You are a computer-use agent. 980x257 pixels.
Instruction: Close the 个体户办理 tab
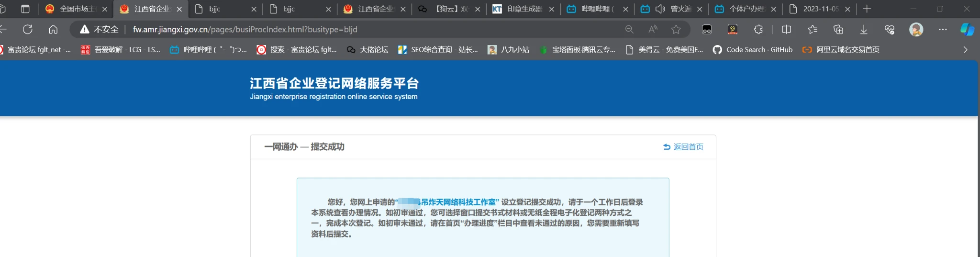pyautogui.click(x=774, y=9)
